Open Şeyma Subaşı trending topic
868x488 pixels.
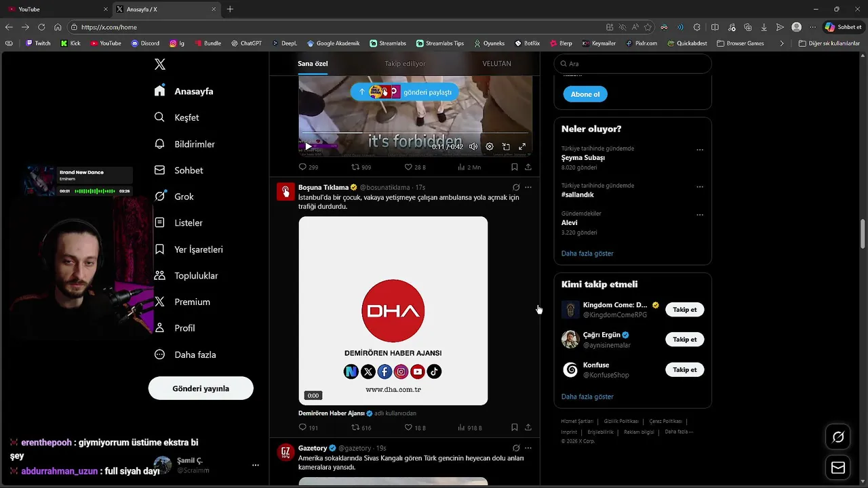(x=583, y=157)
